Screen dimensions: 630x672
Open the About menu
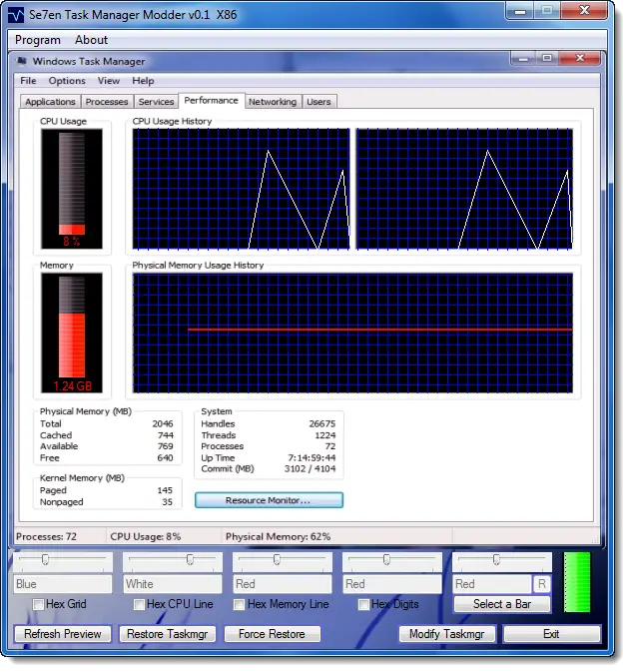(x=91, y=40)
